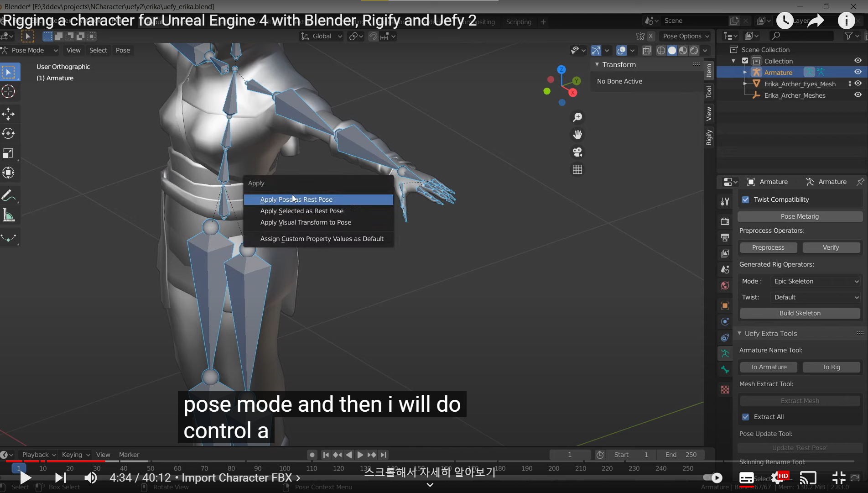Screen dimensions: 868x493
Task: Open the Scene properties icon
Action: (725, 269)
